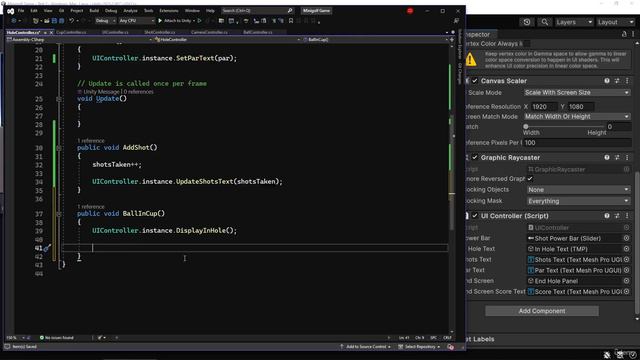This screenshot has width=640, height=360.
Task: Toggle the UI Controller script enabled checkbox
Action: [475, 216]
